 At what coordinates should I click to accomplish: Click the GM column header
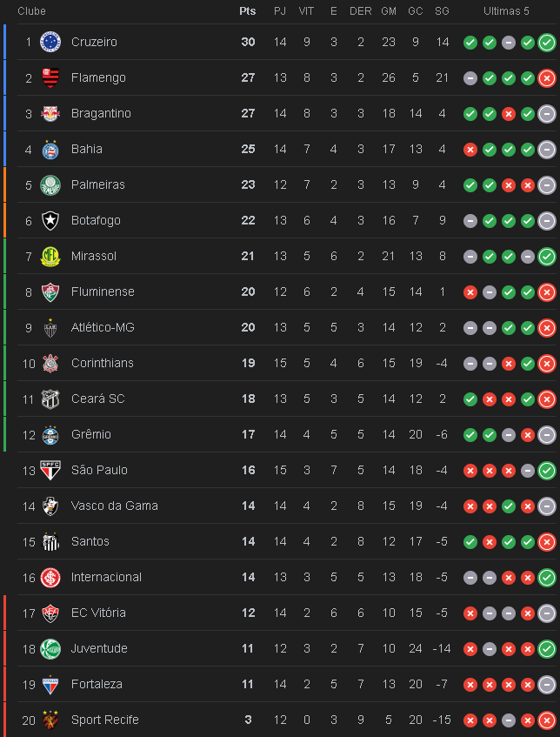(x=389, y=11)
